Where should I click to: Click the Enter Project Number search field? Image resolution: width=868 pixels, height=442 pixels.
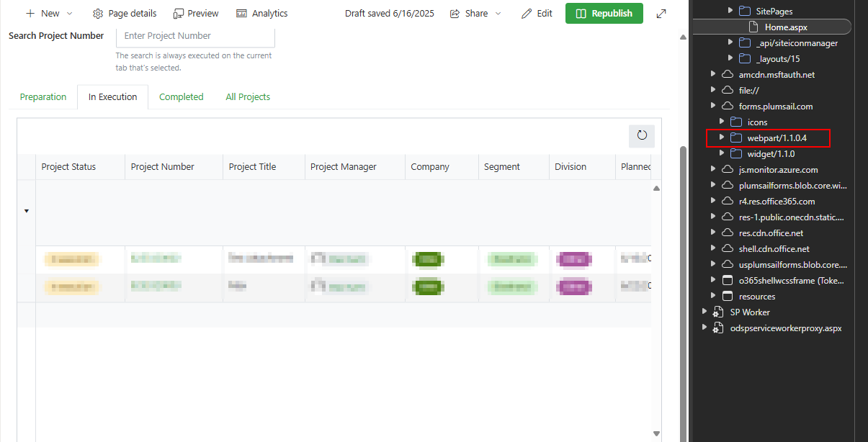point(195,36)
